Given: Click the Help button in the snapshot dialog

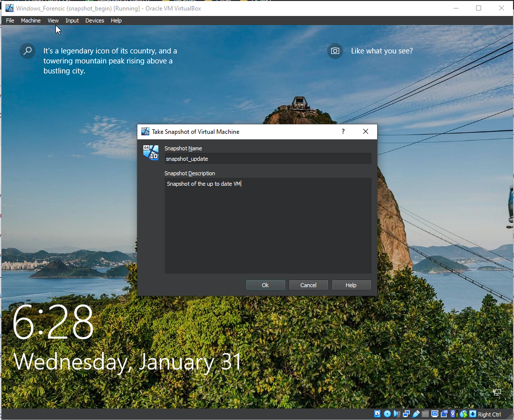Looking at the screenshot, I should pyautogui.click(x=351, y=285).
